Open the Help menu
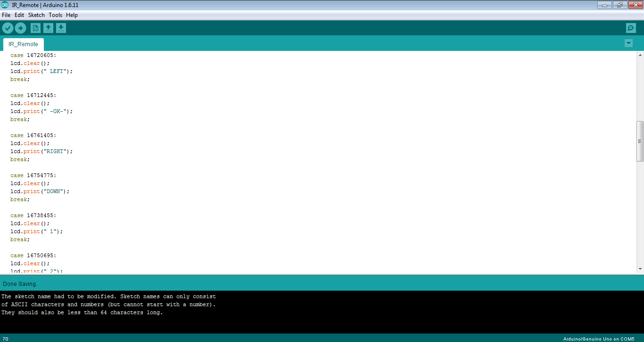This screenshot has width=644, height=342. [x=72, y=15]
